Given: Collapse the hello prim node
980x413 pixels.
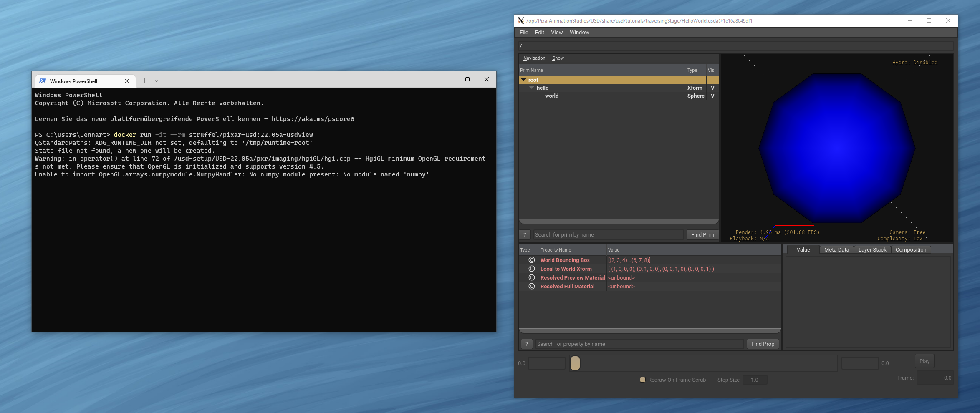Looking at the screenshot, I should [532, 88].
